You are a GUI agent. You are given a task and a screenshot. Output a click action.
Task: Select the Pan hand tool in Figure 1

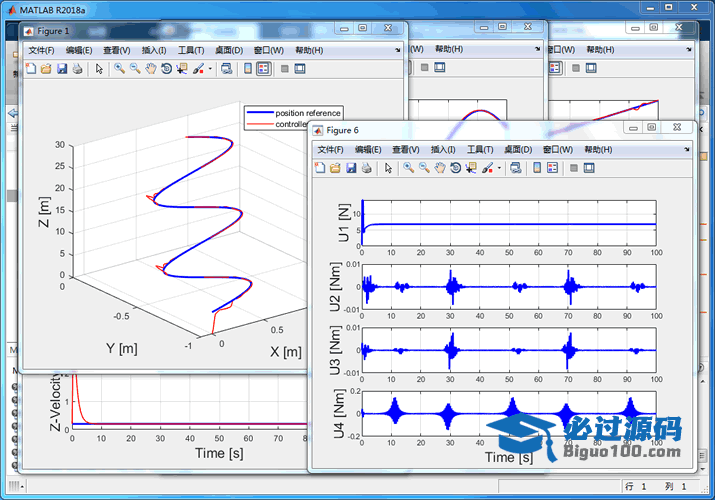click(x=150, y=69)
